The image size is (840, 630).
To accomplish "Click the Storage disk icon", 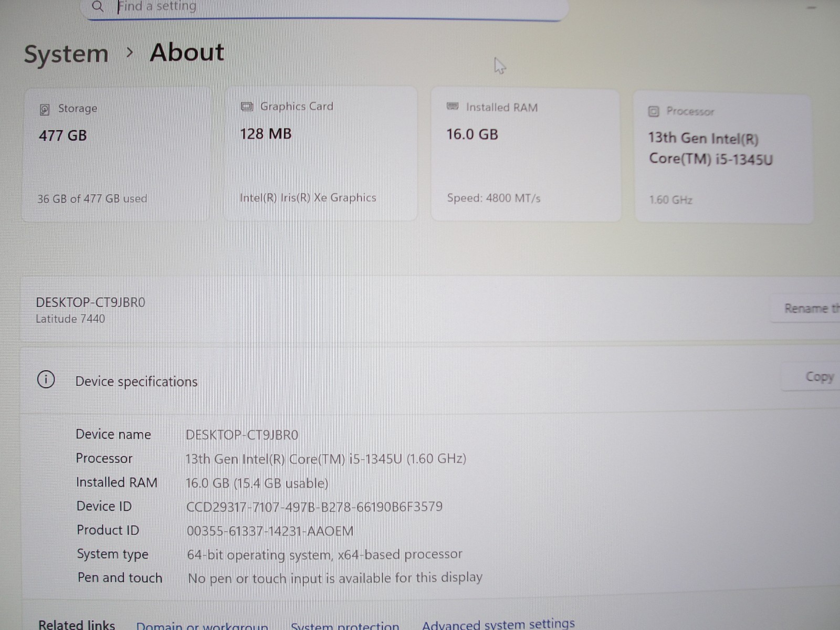I will pos(45,109).
